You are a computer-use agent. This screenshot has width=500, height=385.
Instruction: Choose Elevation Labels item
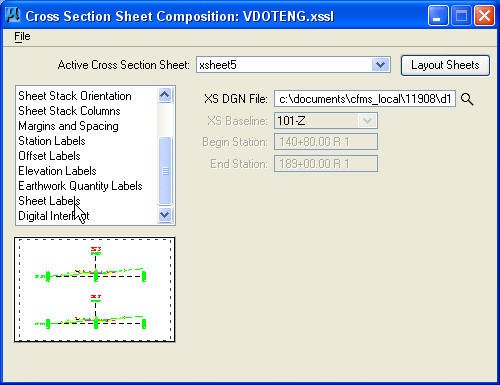pyautogui.click(x=57, y=171)
